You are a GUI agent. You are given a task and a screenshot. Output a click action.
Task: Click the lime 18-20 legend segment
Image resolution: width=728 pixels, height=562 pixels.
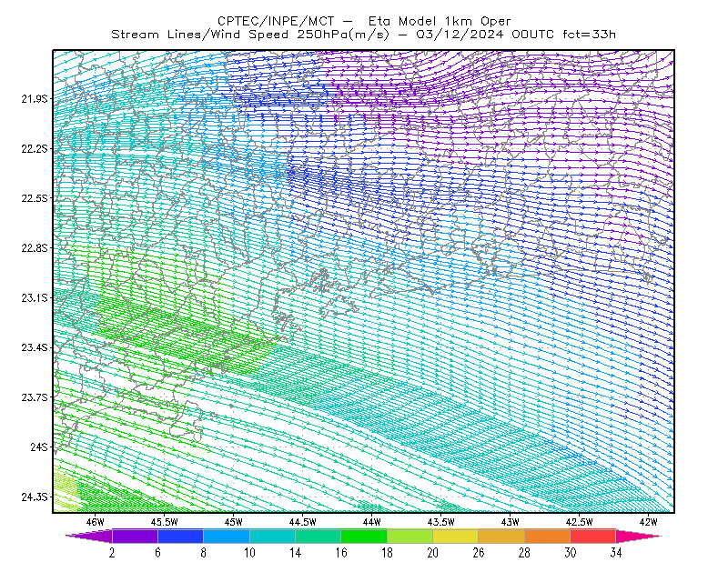point(410,536)
